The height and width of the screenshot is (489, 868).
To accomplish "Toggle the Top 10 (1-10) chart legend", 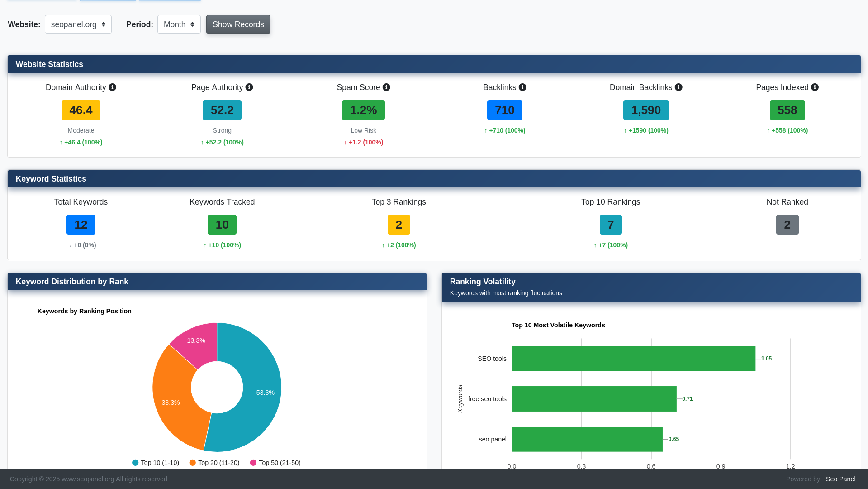I will [155, 462].
